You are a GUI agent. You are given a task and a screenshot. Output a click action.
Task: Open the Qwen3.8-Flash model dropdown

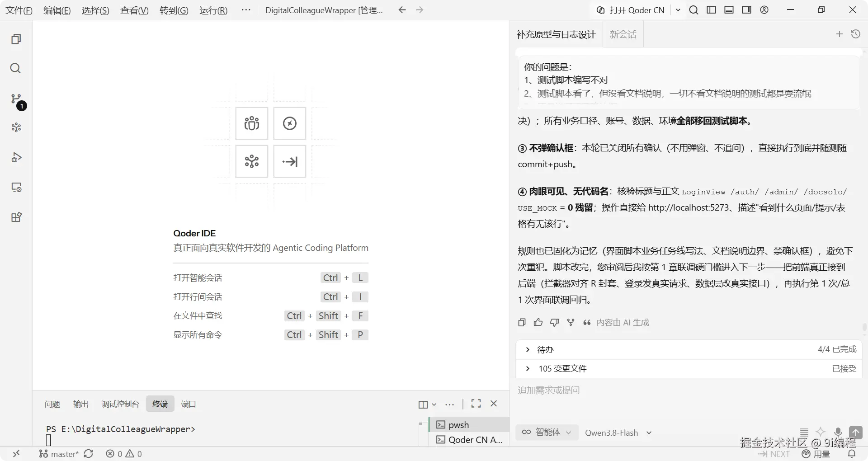pyautogui.click(x=618, y=433)
